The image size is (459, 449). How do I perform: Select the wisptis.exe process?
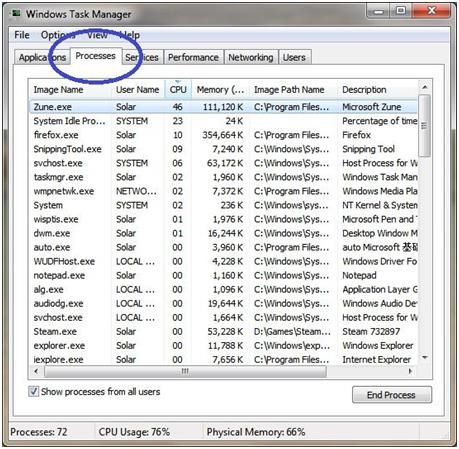pos(223,219)
